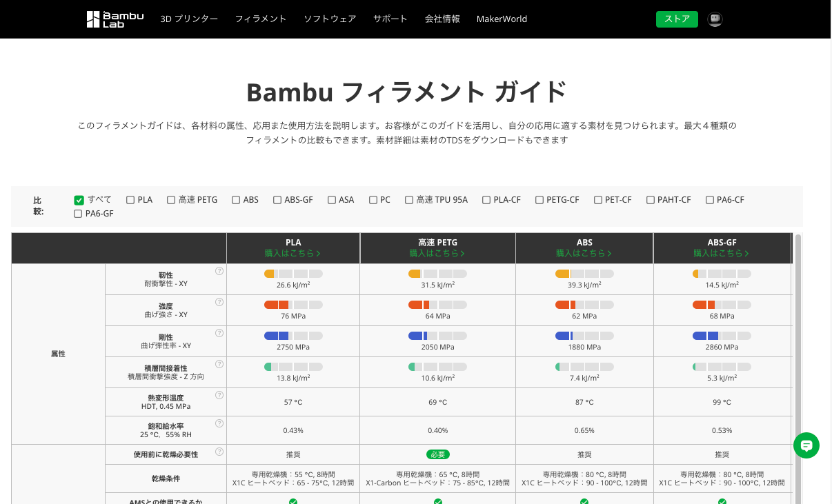Click ABS strength orange rating bar

(584, 305)
